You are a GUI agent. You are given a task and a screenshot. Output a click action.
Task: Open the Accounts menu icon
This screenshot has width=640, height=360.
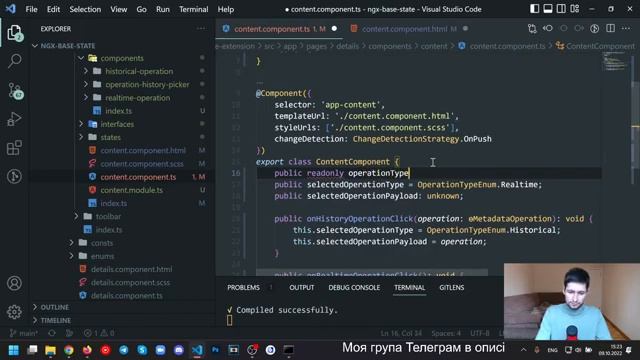[14, 283]
